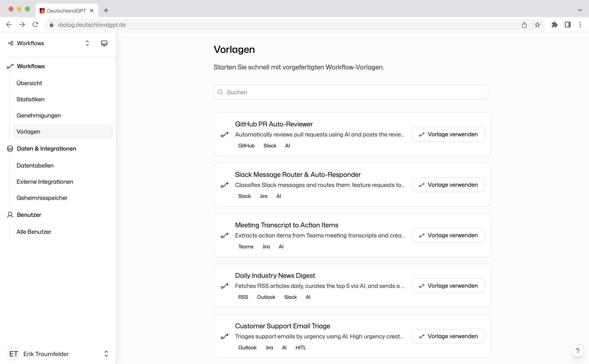Screen dimensions: 589x364
Task: Go to Genehmigungen
Action: tap(63, 116)
